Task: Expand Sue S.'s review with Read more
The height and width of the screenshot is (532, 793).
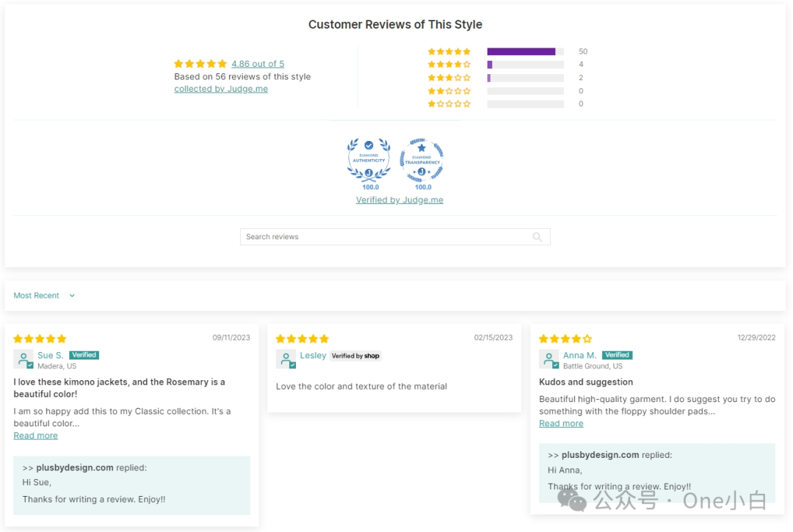Action: click(35, 435)
